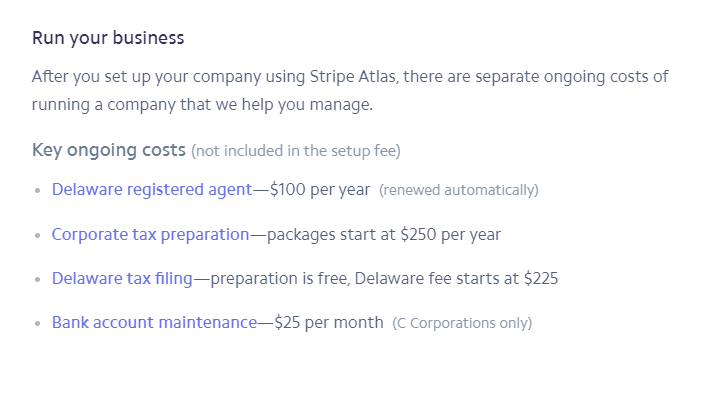The image size is (723, 396).
Task: Click the words 'Stripe Atlas' in the paragraph
Action: pos(353,77)
